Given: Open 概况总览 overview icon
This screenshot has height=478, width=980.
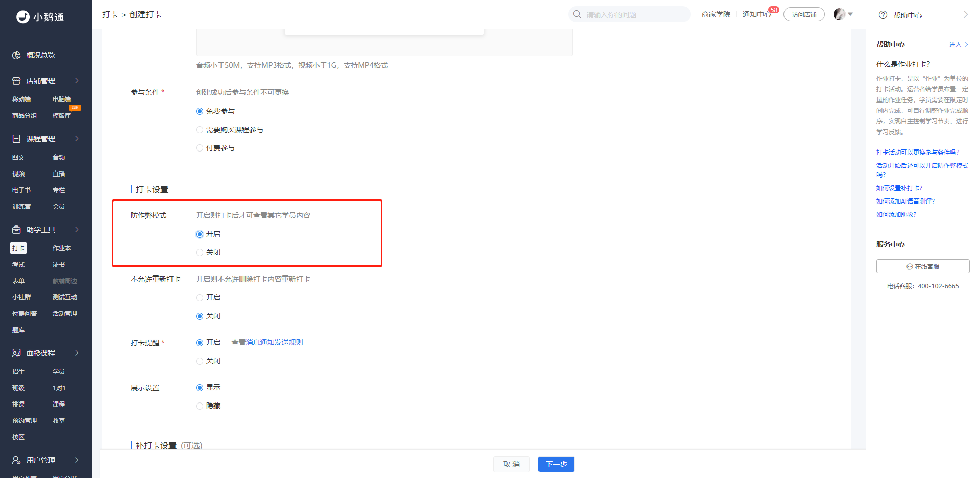Looking at the screenshot, I should (x=16, y=55).
